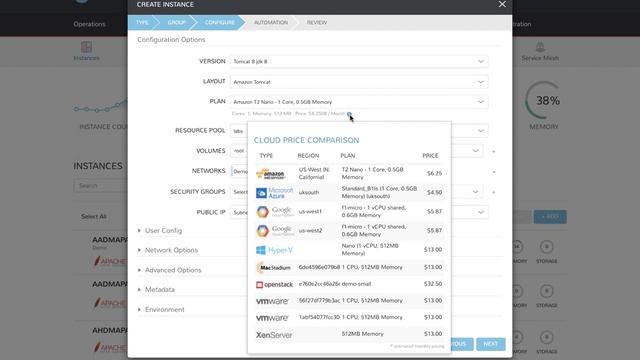Click the PRICE column header
Image resolution: width=640 pixels, height=360 pixels.
(x=430, y=156)
